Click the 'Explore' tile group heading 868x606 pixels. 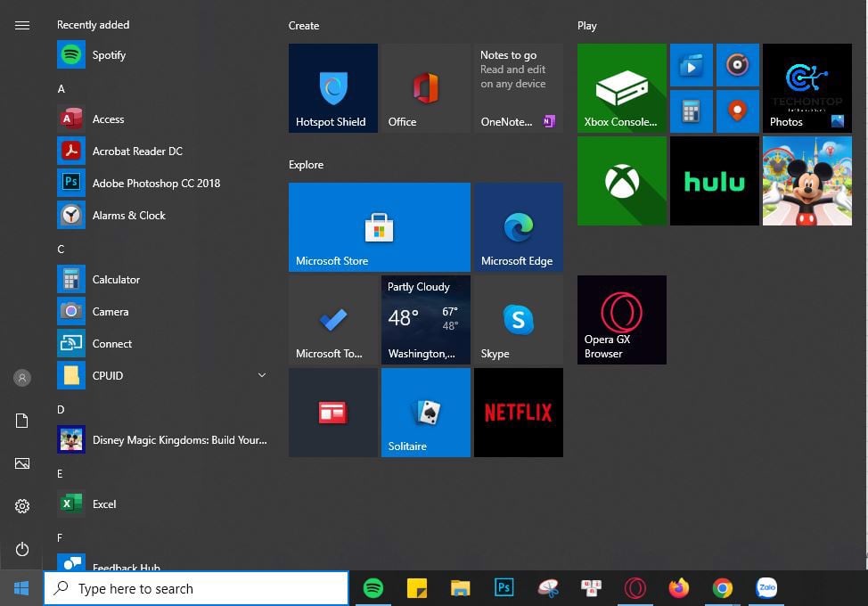pos(307,164)
